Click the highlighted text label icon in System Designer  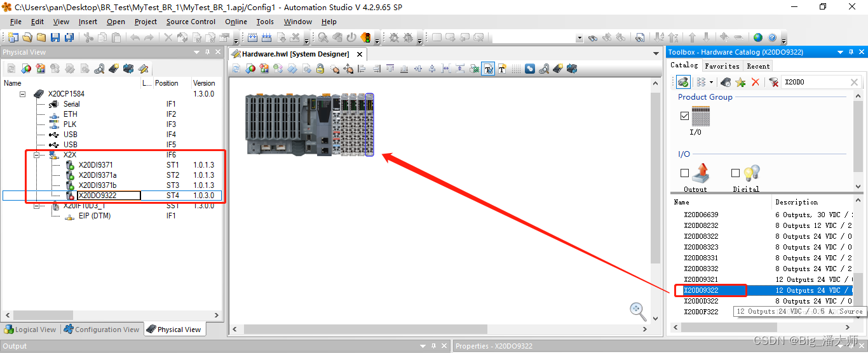pos(488,69)
